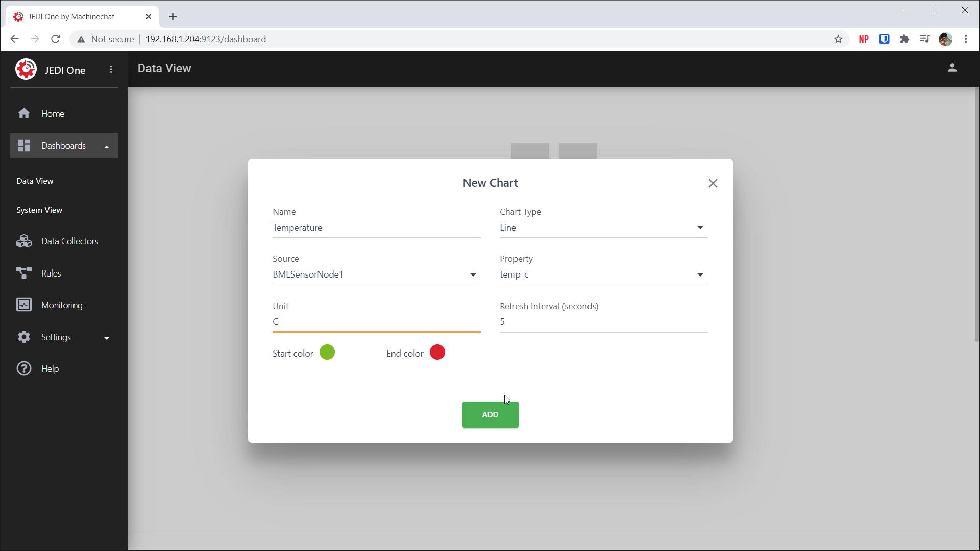Click the Refresh Interval input field
This screenshot has width=980, height=551.
[603, 322]
